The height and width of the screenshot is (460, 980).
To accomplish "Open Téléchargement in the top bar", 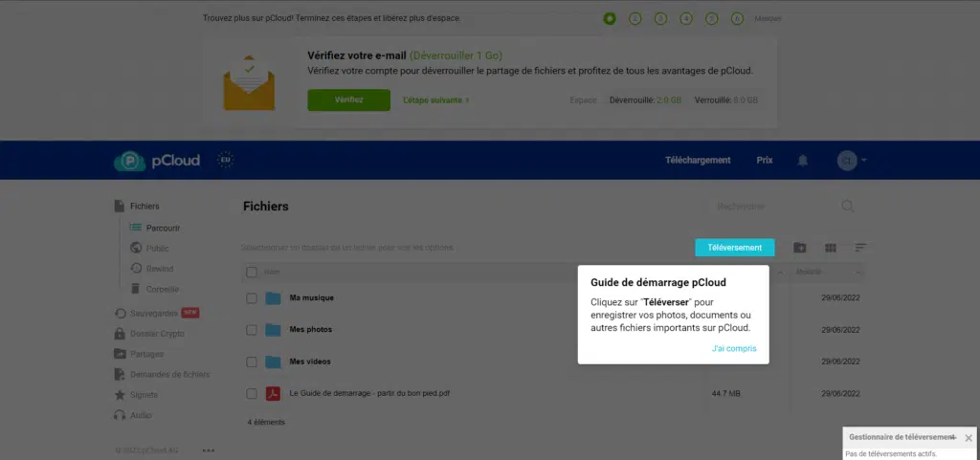I will (x=698, y=161).
